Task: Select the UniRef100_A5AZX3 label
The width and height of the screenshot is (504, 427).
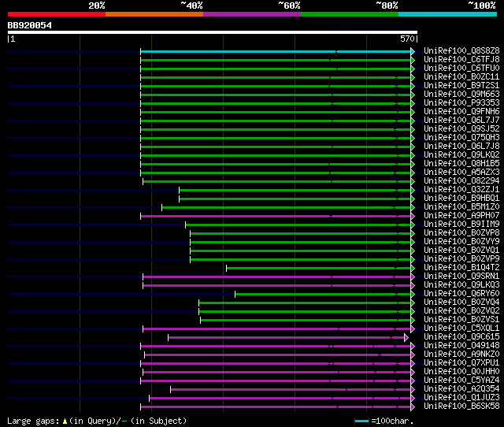Action: 461,173
